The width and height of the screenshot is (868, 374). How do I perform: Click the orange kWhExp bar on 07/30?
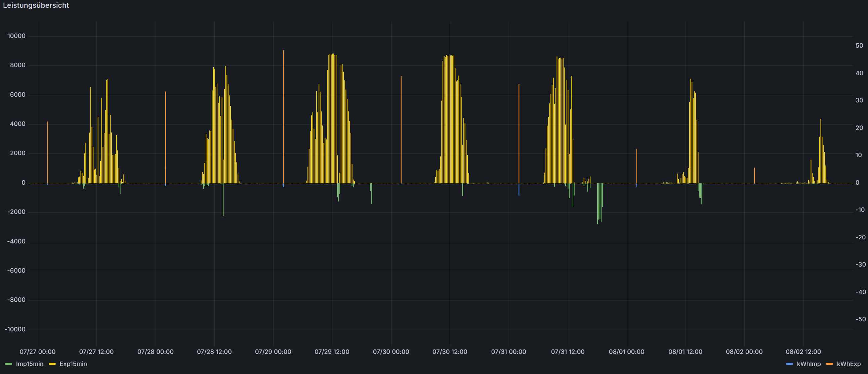click(401, 130)
